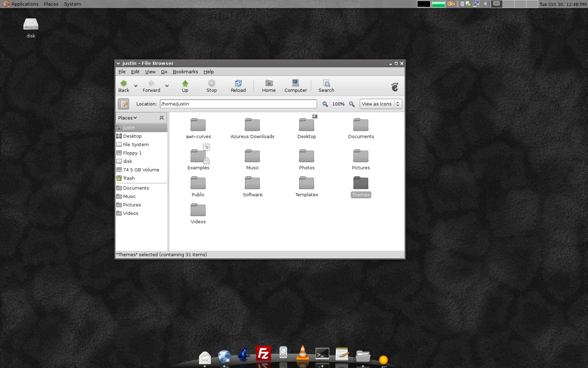The height and width of the screenshot is (368, 588).
Task: Click the selected Themes folder
Action: click(361, 186)
